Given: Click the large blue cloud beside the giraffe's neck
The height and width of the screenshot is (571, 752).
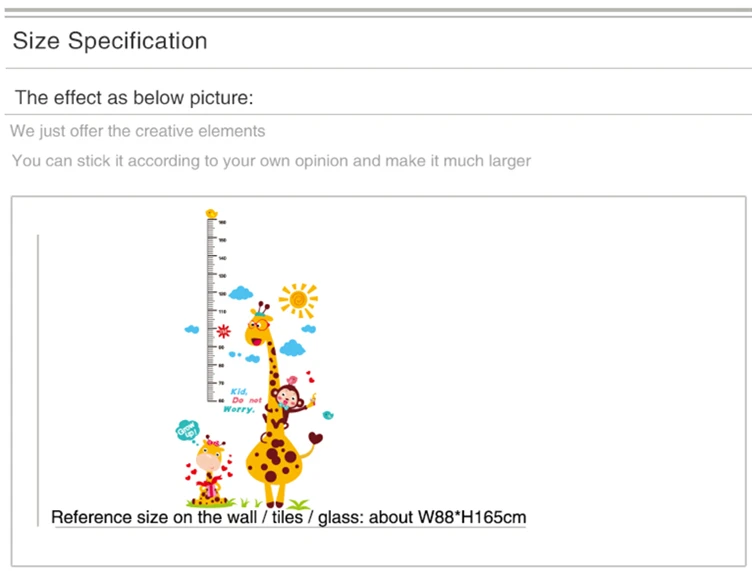Looking at the screenshot, I should coord(292,348).
